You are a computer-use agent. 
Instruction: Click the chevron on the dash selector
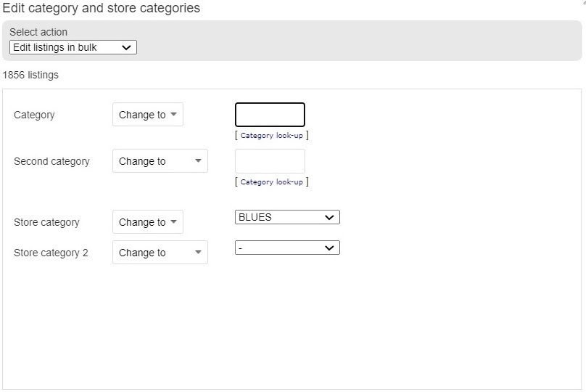pos(329,248)
